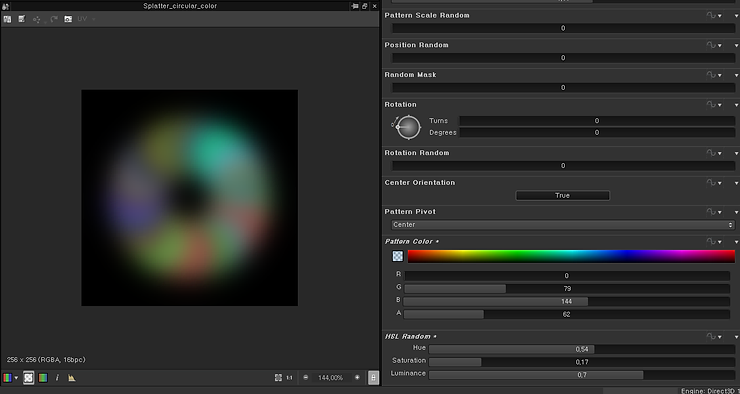Toggle the transparency checkerboard display button
This screenshot has width=740, height=394.
[29, 377]
